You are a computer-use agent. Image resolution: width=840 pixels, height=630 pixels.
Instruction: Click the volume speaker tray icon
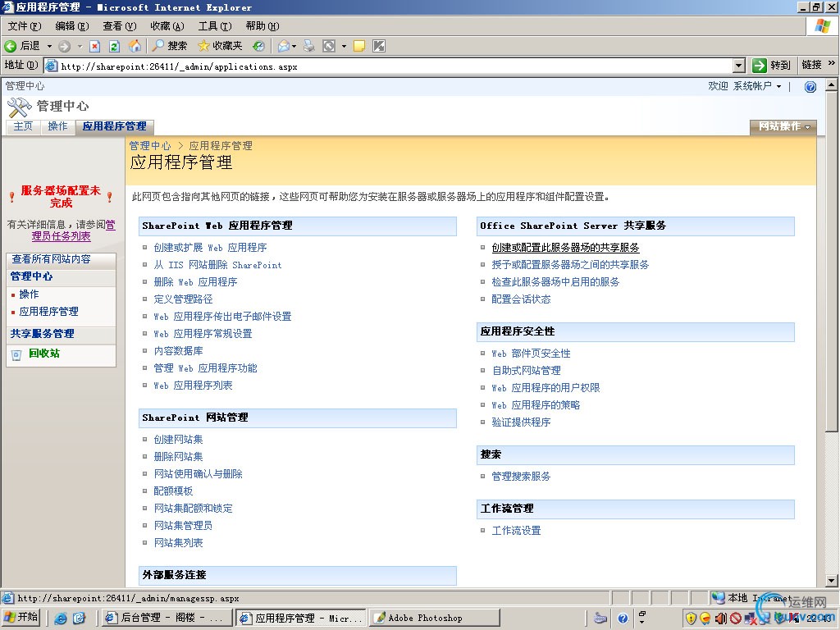721,619
